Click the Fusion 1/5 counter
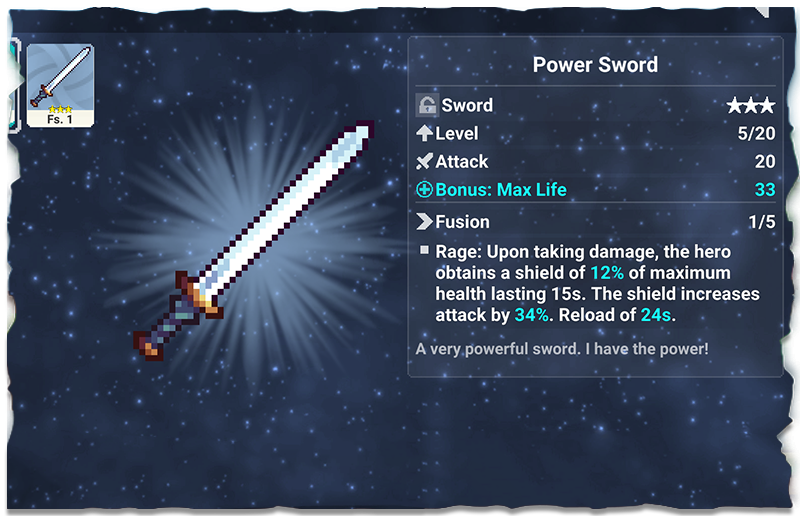Screen dimensions: 800x516 coord(762,222)
